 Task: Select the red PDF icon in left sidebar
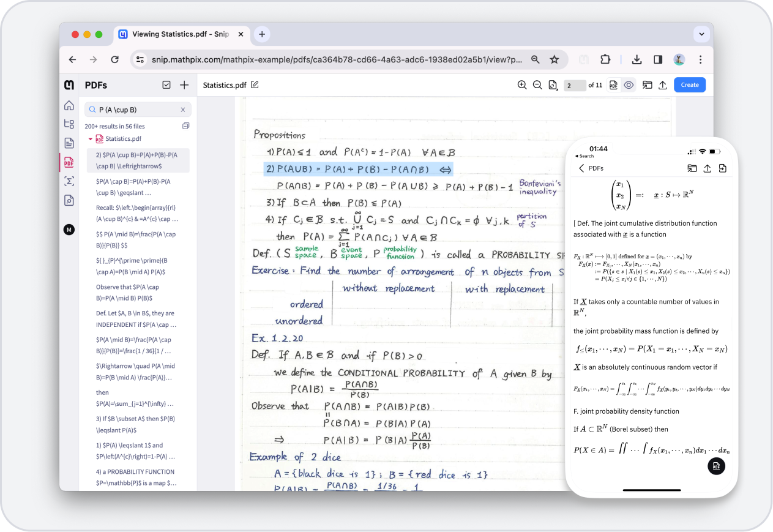69,162
